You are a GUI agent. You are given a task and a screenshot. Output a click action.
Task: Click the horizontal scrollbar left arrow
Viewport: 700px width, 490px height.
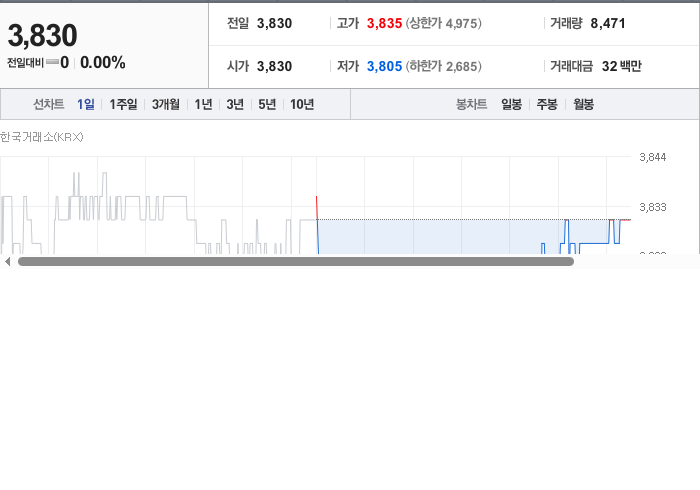pos(7,262)
